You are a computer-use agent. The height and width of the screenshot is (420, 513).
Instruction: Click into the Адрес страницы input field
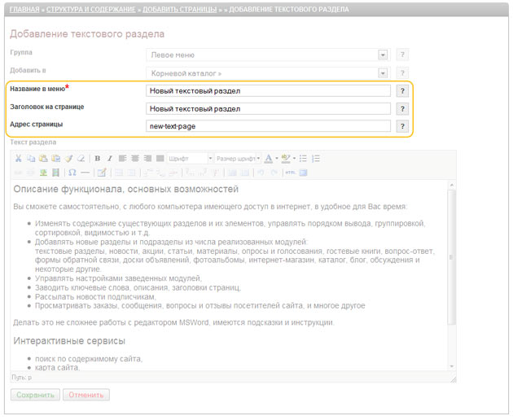click(268, 126)
